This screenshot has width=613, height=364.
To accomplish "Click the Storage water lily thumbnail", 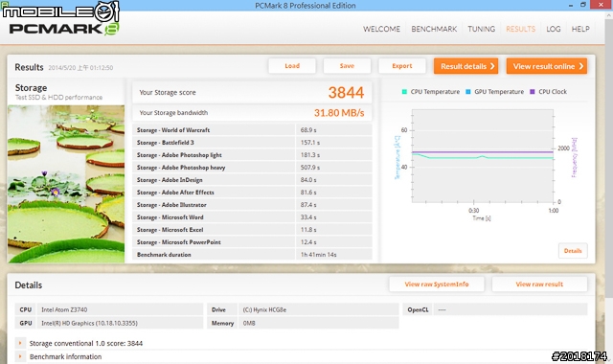I will point(66,184).
